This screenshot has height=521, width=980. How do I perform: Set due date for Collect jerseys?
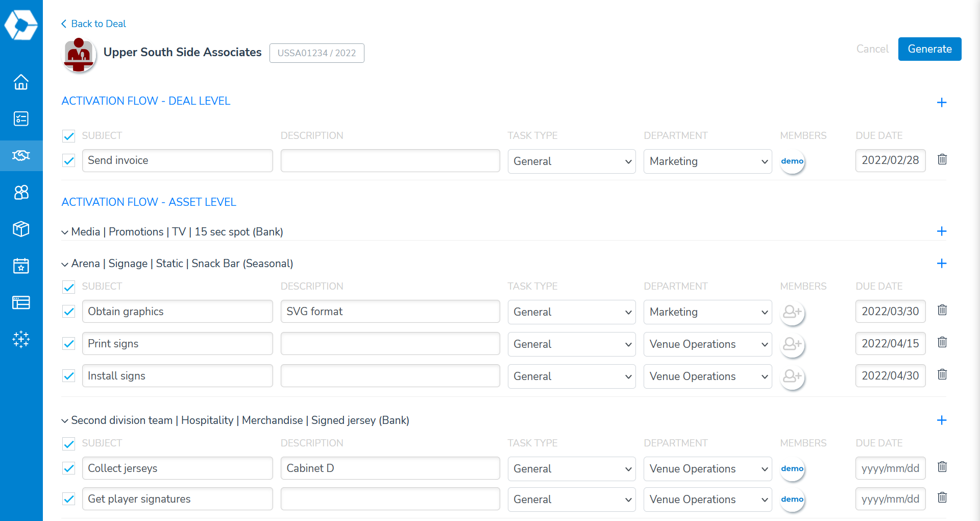pyautogui.click(x=890, y=468)
